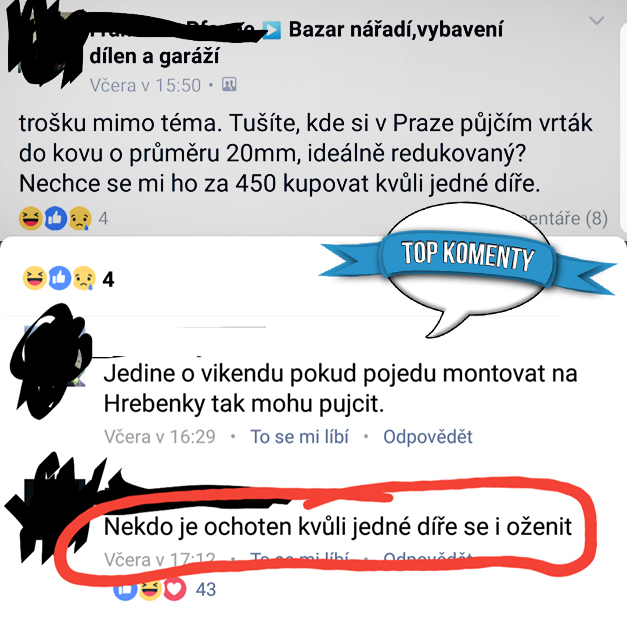Open the Bazar nářadí, vybavení dílen a garáží group

click(x=296, y=43)
